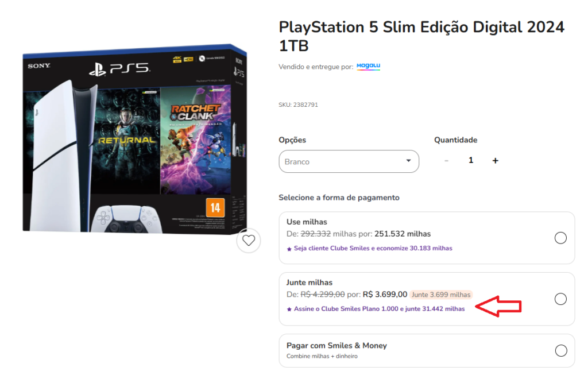Click the Use milhas payment card title
The width and height of the screenshot is (588, 371).
point(307,222)
